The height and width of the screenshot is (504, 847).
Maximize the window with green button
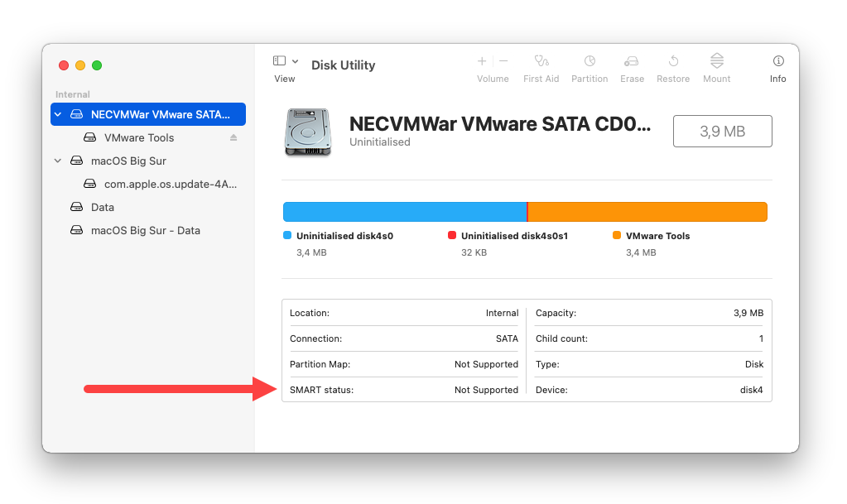(x=97, y=65)
